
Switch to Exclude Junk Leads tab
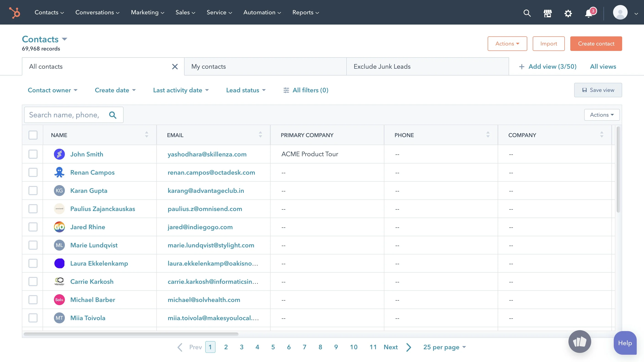pyautogui.click(x=428, y=66)
